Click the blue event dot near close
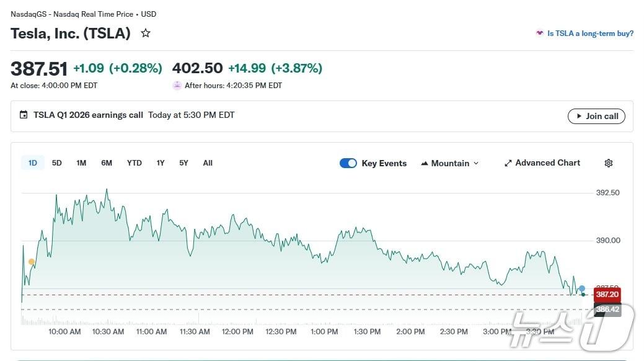 tap(582, 288)
